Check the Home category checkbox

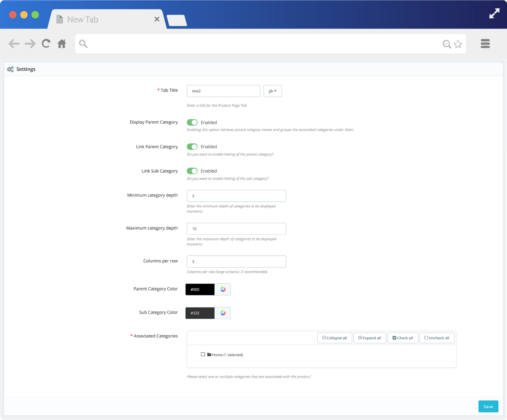pyautogui.click(x=203, y=354)
